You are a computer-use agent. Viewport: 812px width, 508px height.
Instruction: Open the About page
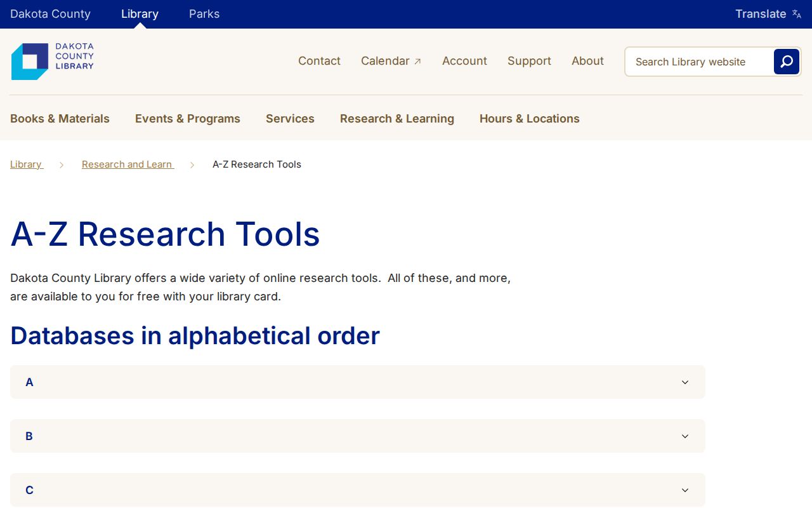pos(587,61)
